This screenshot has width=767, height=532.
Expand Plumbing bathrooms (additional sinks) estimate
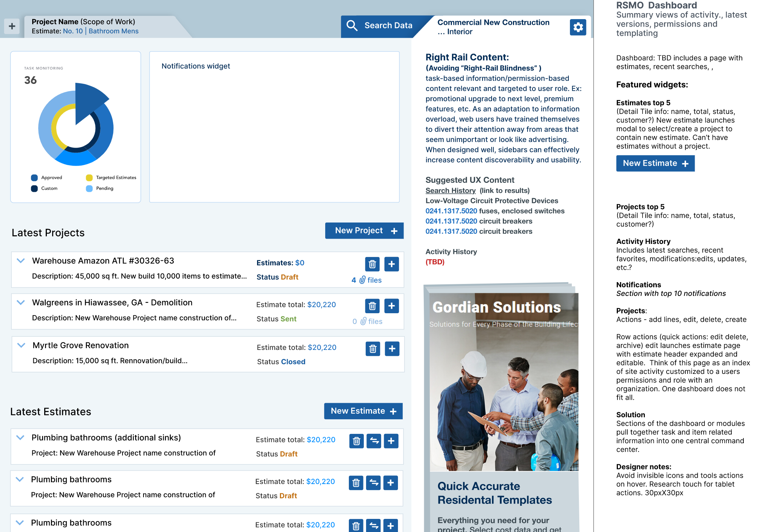point(21,438)
